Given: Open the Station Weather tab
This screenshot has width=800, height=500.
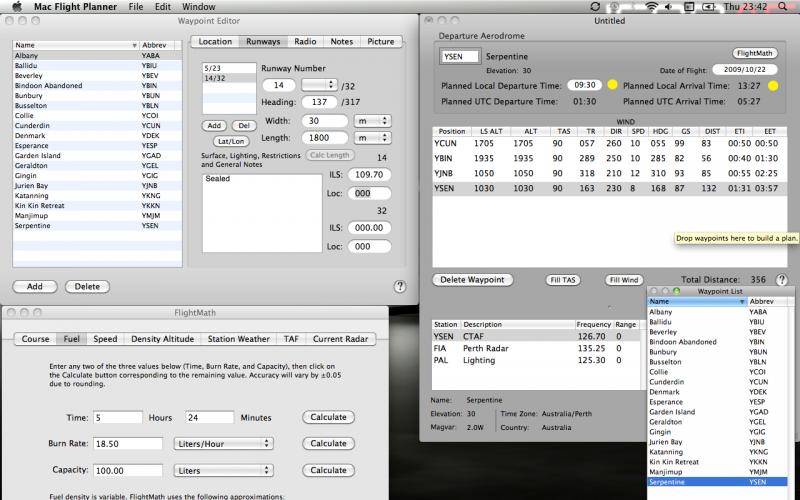Looking at the screenshot, I should (238, 339).
